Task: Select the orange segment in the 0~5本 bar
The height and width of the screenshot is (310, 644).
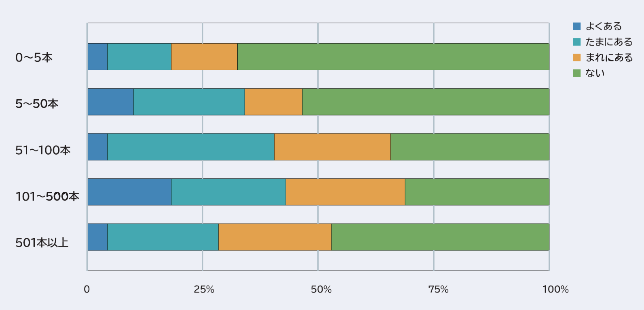Action: tap(204, 57)
